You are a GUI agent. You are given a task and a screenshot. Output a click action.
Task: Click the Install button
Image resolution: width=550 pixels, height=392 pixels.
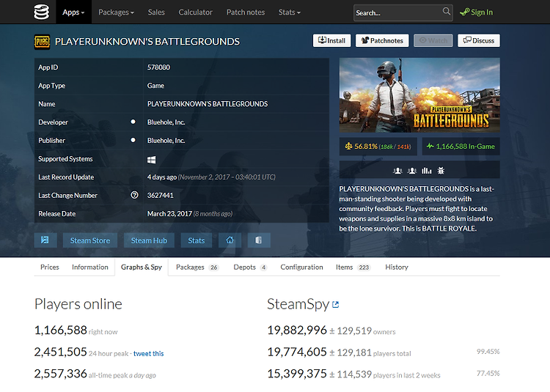point(331,40)
